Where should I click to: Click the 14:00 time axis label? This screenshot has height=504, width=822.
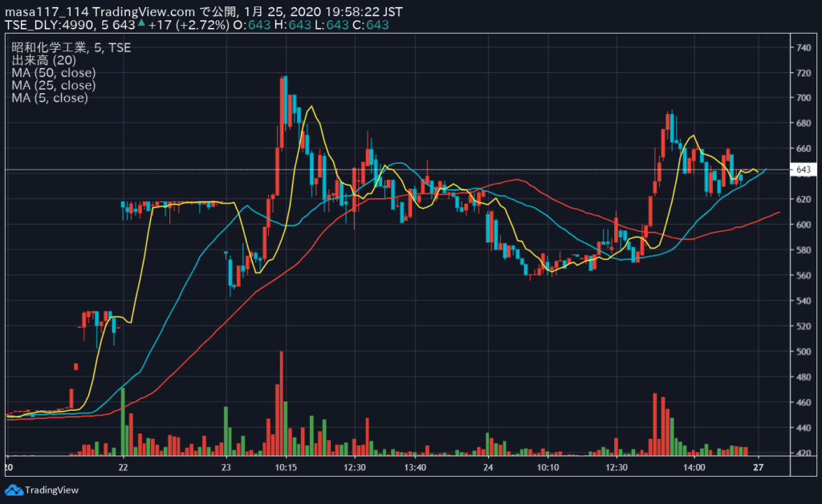point(694,467)
